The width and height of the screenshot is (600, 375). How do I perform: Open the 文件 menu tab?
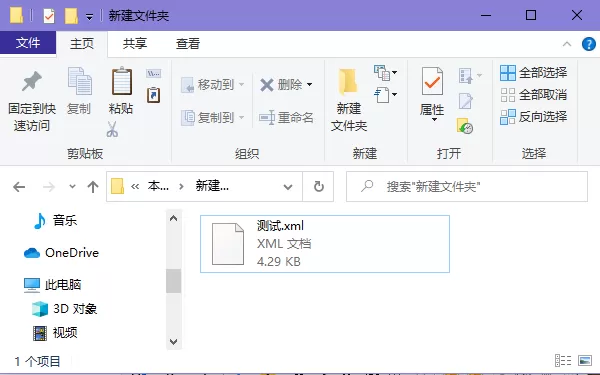click(28, 42)
